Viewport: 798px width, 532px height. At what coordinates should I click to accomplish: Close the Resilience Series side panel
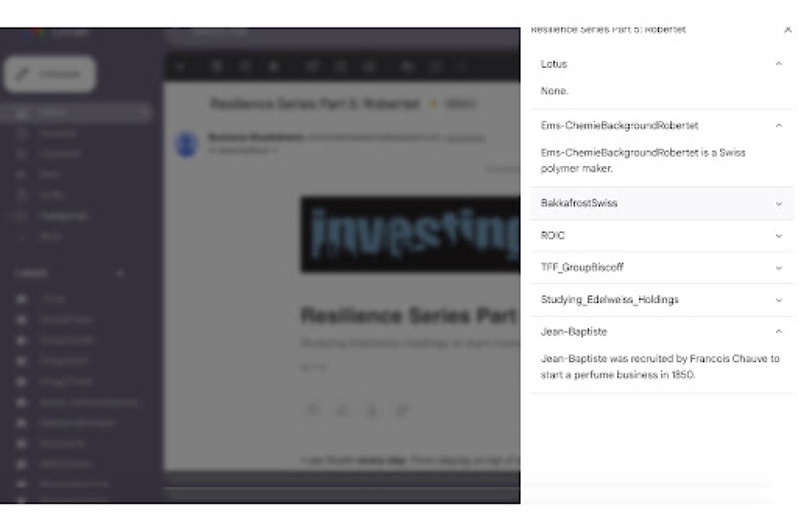pos(787,30)
